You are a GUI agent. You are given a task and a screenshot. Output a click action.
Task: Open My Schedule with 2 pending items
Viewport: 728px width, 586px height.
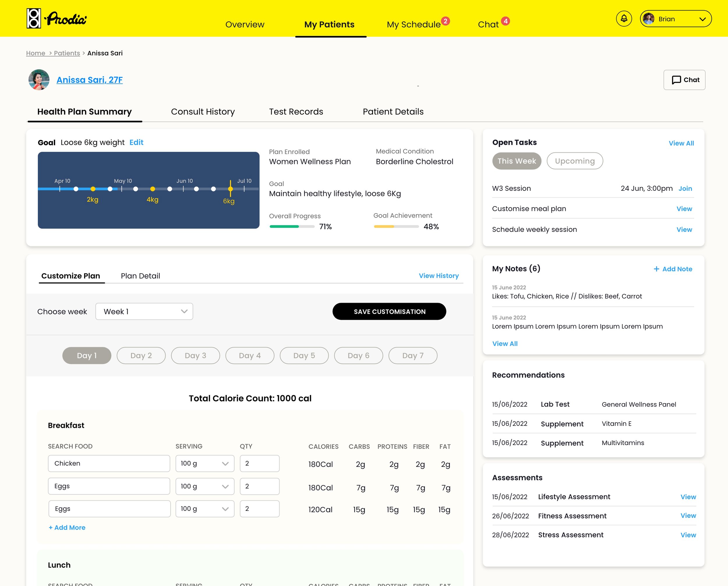(x=415, y=24)
